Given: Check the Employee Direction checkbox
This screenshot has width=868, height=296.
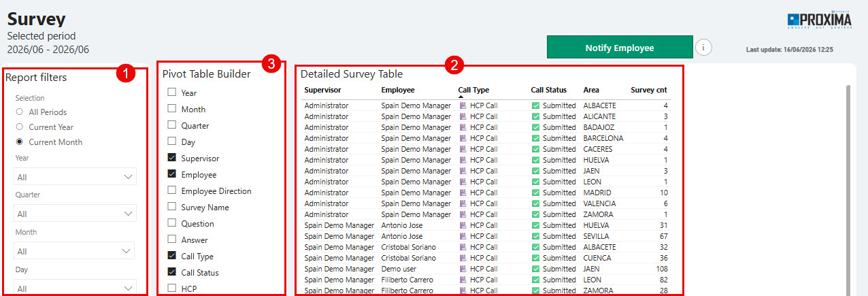Looking at the screenshot, I should point(171,191).
